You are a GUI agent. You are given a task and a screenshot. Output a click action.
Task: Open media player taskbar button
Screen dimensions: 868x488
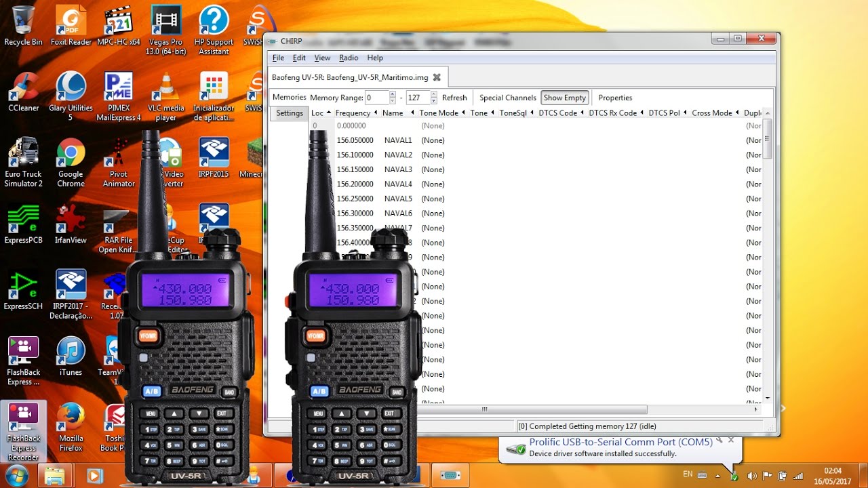coord(95,475)
